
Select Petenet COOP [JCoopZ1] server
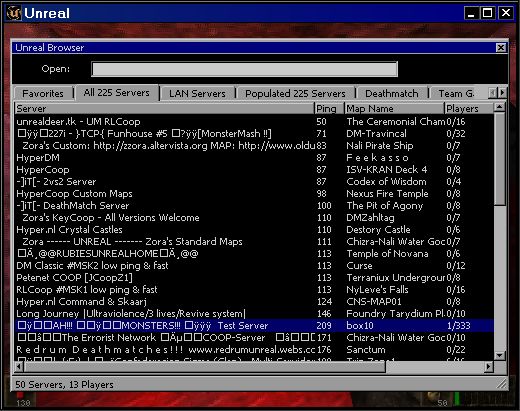click(x=254, y=278)
